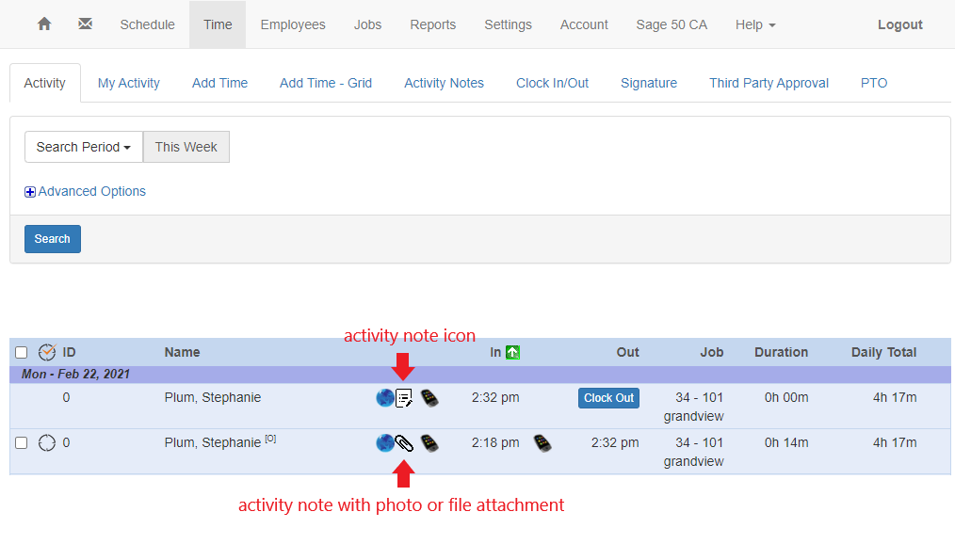Open the messages envelope icon
The image size is (955, 560).
coord(86,24)
